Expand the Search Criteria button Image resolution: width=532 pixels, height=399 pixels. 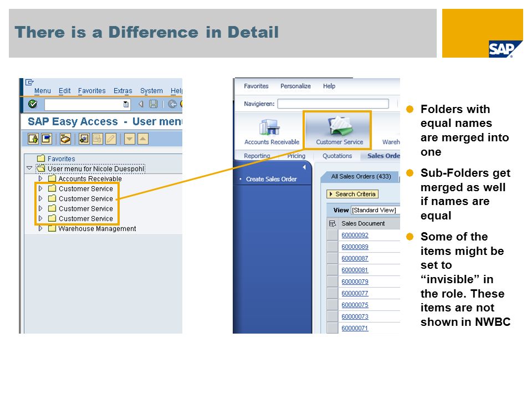pos(352,194)
